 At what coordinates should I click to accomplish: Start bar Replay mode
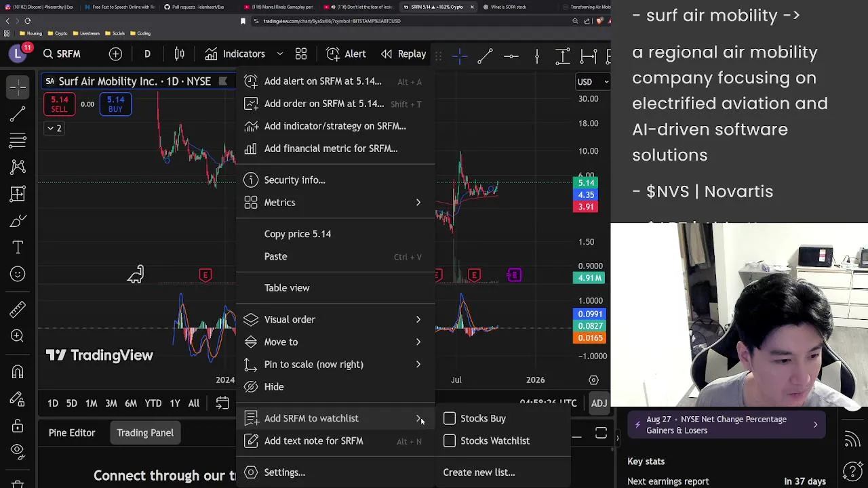[x=403, y=54]
